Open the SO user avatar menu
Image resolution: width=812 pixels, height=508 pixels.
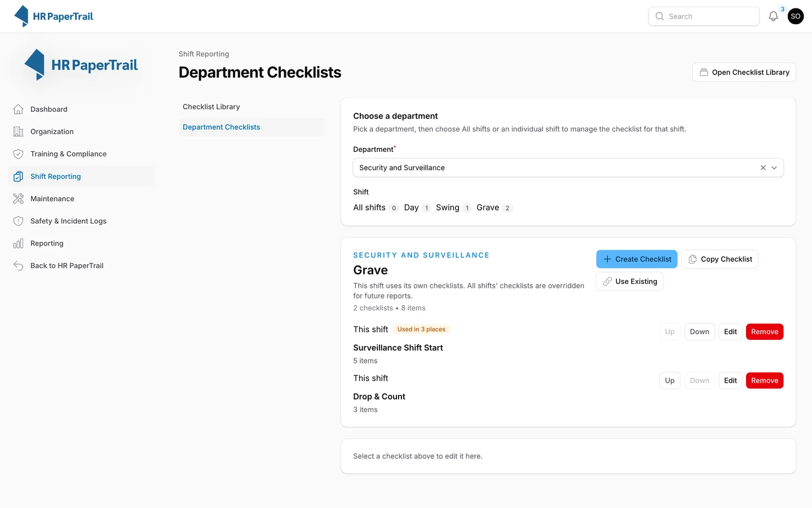[x=796, y=16]
